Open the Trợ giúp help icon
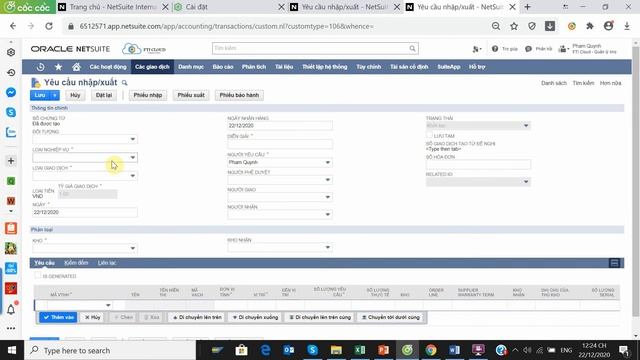This screenshot has height=360, width=640. (x=495, y=49)
